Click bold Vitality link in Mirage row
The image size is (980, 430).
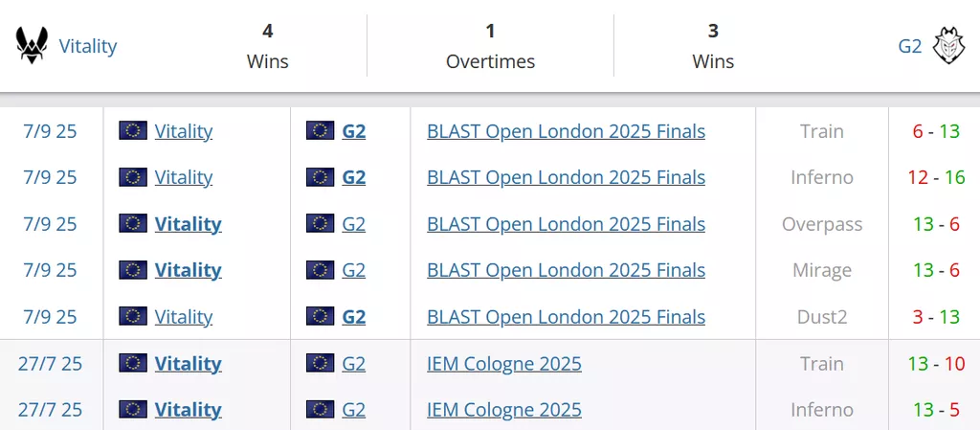pyautogui.click(x=188, y=270)
